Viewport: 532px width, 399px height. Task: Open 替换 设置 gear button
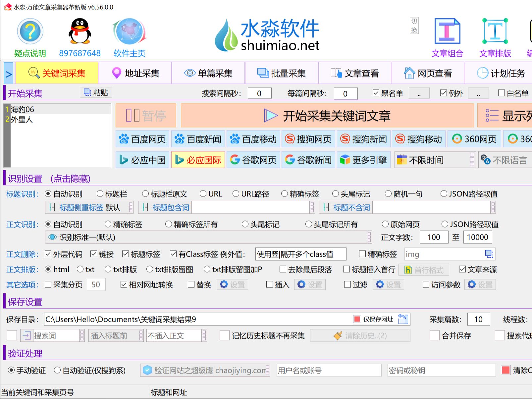click(232, 284)
